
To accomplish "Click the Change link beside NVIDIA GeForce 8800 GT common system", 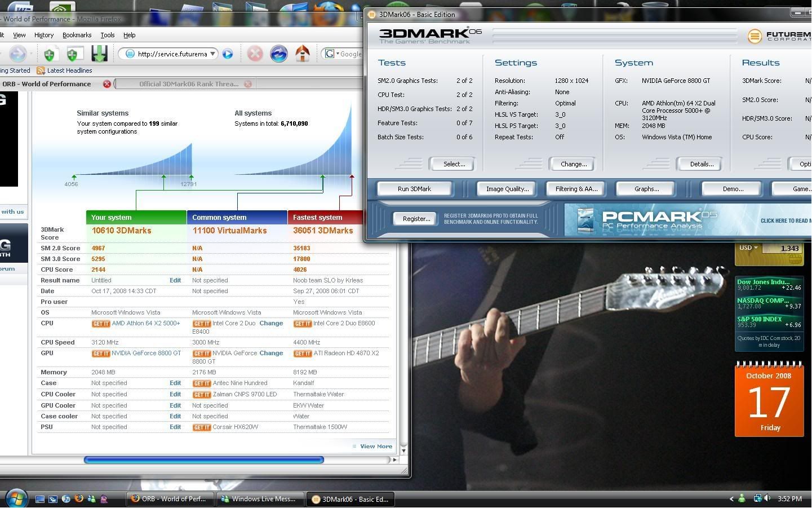I will (271, 354).
